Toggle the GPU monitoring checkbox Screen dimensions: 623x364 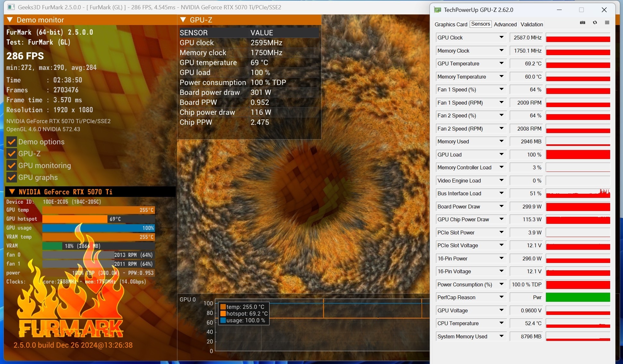12,165
